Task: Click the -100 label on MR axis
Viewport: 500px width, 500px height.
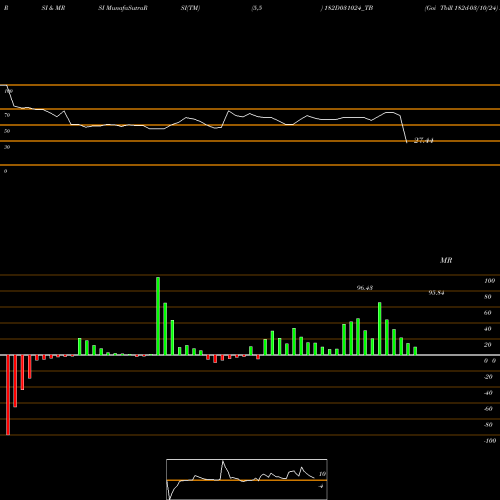Action: (x=490, y=441)
